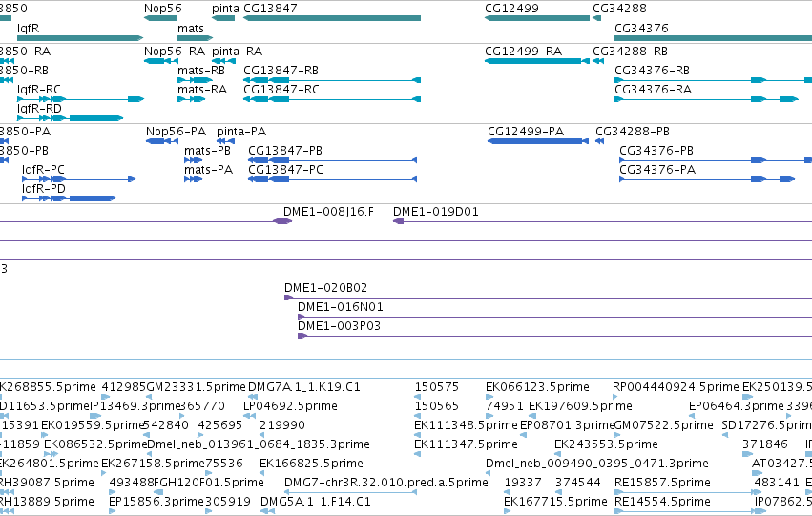This screenshot has height=516, width=812.
Task: Click the DME1-020B02 clone feature
Action: coord(548,298)
